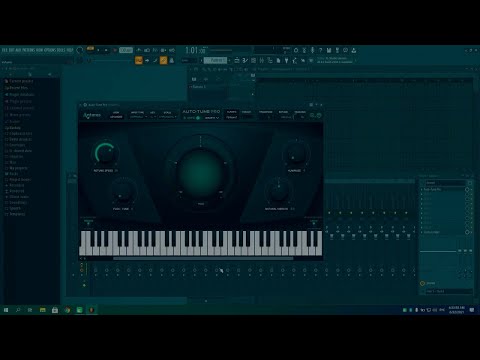Open the mixer output routing dropdown
This screenshot has height=360, width=480.
point(448,291)
